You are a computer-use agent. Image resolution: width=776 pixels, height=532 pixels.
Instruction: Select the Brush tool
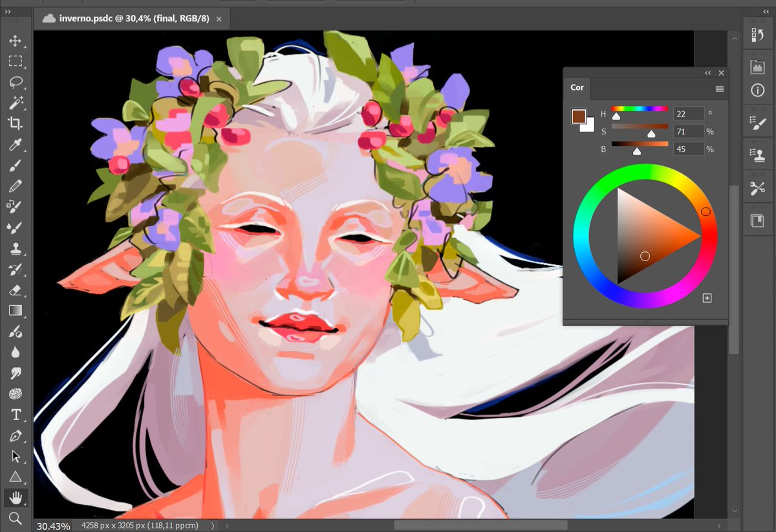15,165
